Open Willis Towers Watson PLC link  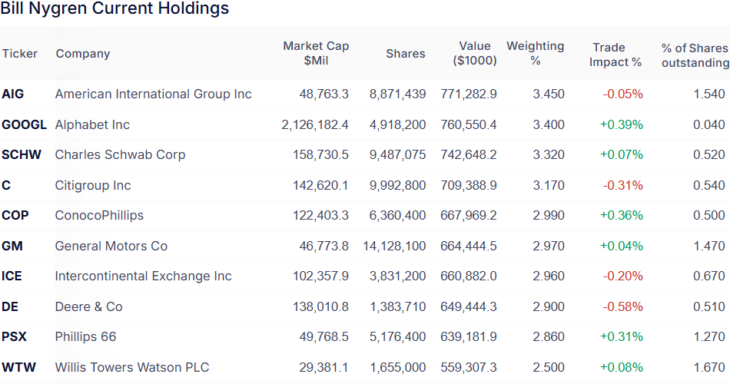pyautogui.click(x=132, y=367)
